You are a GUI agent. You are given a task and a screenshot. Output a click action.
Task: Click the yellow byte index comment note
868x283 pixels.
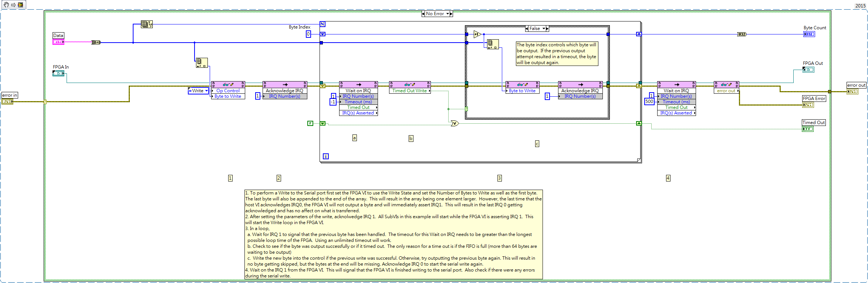557,54
